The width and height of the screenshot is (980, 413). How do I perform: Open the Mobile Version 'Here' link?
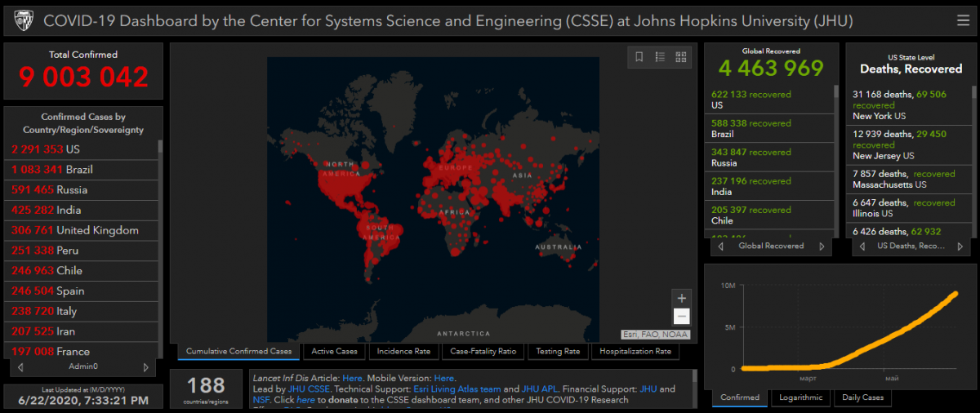(x=444, y=379)
